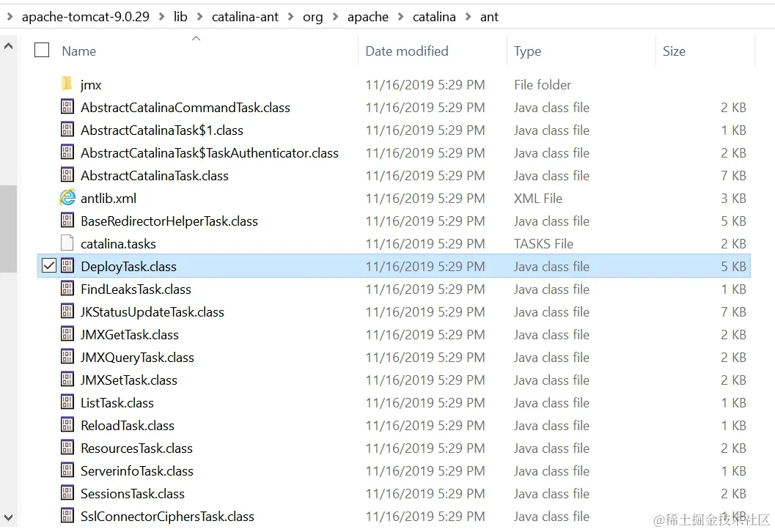Click the AbstractCatalinaTask$1.class file icon
775x532 pixels.
(x=67, y=130)
